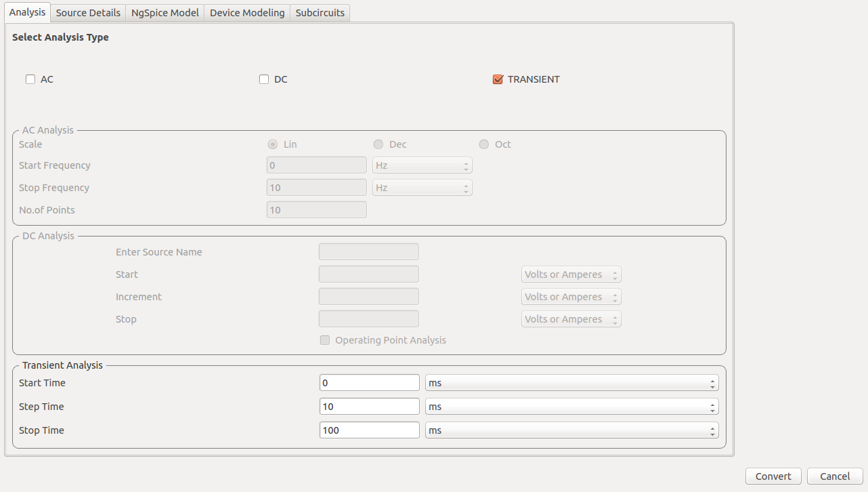Click the Start Time label
Screen dimensions: 868x492
(x=42, y=383)
